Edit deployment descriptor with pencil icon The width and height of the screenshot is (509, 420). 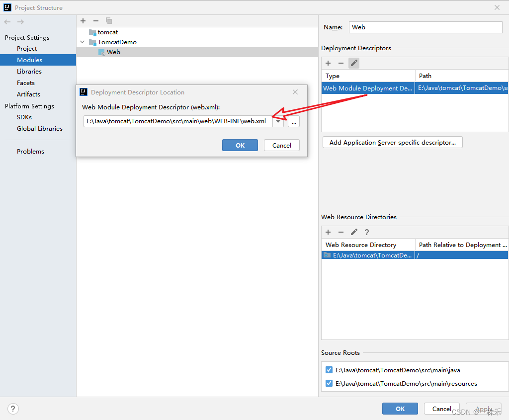(x=354, y=63)
